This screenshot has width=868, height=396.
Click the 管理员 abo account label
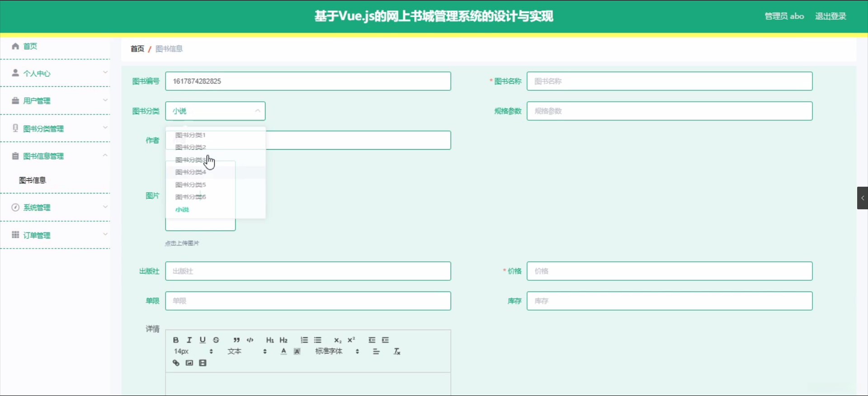click(x=784, y=16)
